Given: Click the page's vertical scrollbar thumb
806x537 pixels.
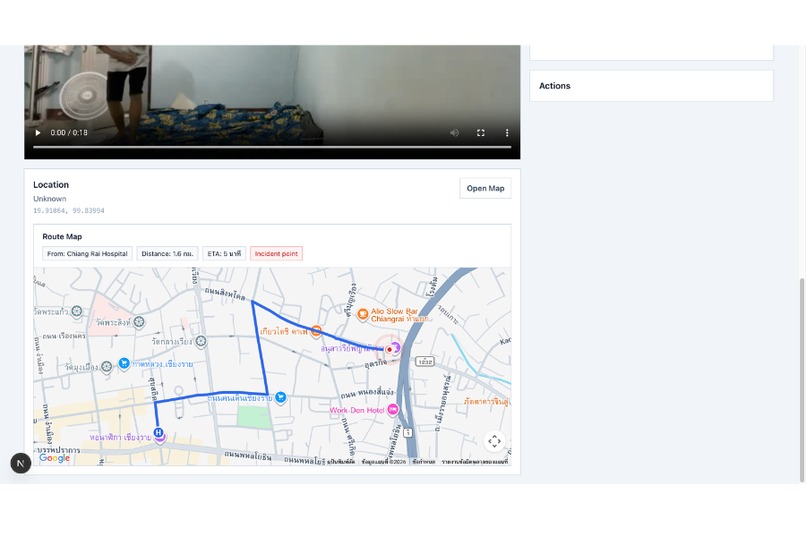Looking at the screenshot, I should [801, 380].
